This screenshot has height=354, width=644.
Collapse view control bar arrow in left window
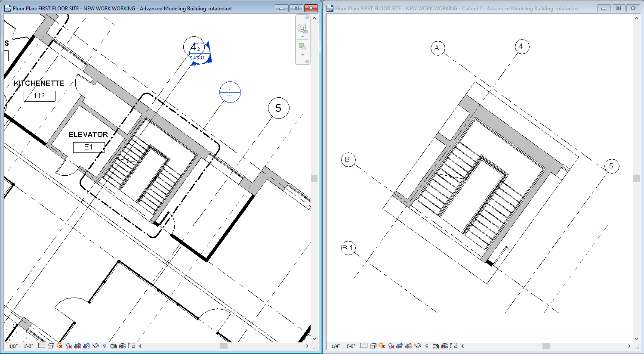pyautogui.click(x=140, y=346)
